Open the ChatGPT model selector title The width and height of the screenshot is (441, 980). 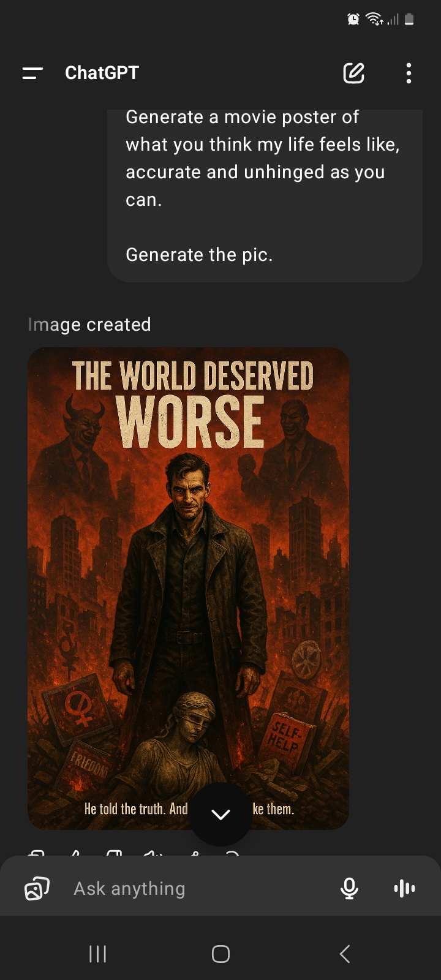coord(102,73)
